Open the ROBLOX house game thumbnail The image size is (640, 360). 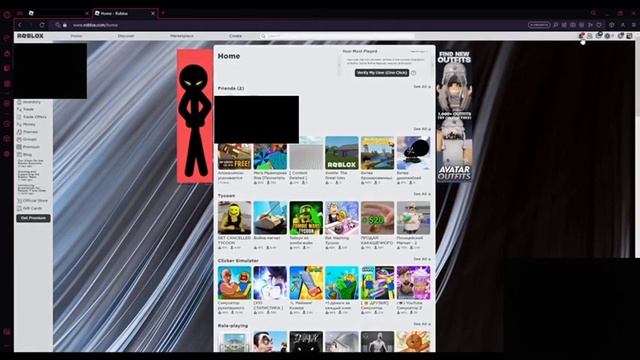pos(342,153)
